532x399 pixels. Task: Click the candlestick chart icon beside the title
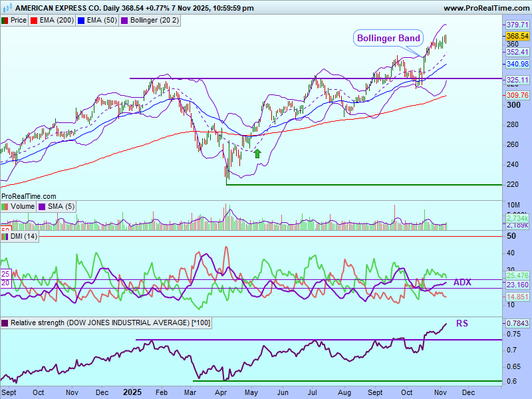(7, 8)
